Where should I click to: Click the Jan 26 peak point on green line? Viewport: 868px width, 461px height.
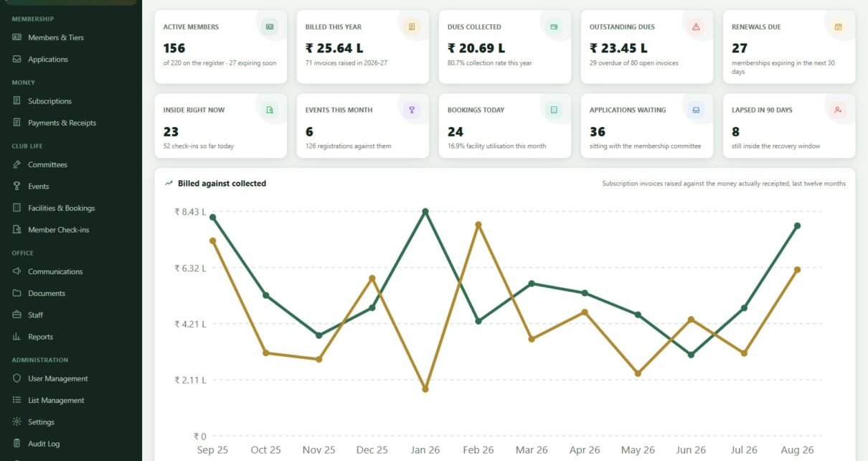(425, 212)
